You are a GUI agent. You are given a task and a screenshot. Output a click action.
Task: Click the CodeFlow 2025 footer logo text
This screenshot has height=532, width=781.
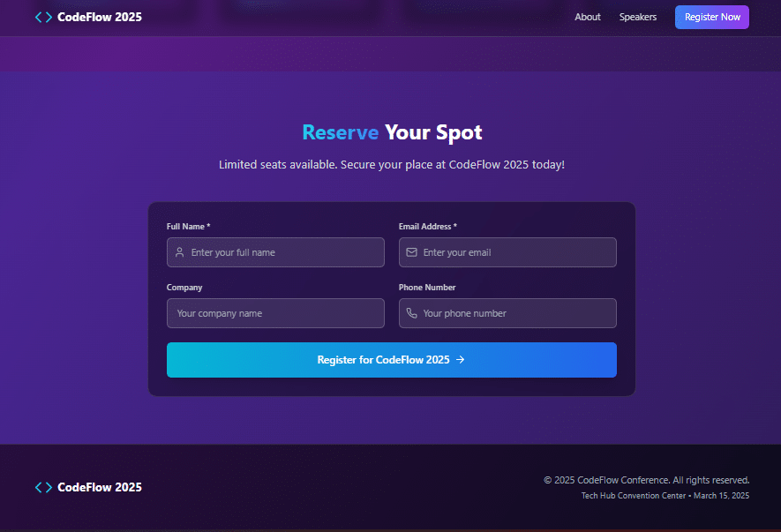click(x=100, y=487)
